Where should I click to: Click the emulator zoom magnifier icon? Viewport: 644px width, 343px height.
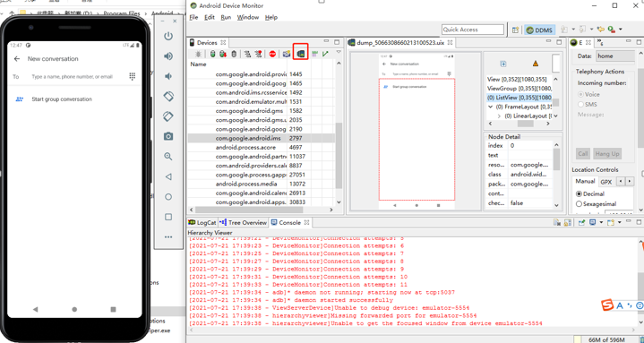click(168, 157)
